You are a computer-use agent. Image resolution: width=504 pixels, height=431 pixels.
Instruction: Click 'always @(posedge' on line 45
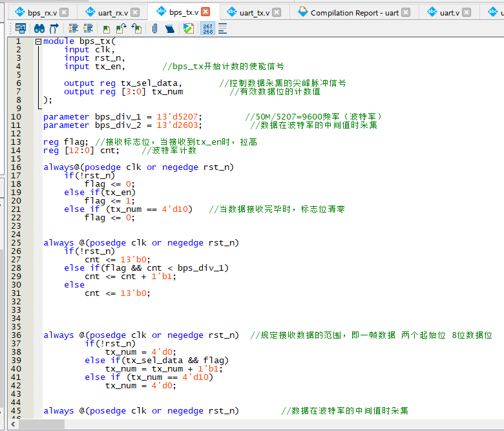(85, 411)
